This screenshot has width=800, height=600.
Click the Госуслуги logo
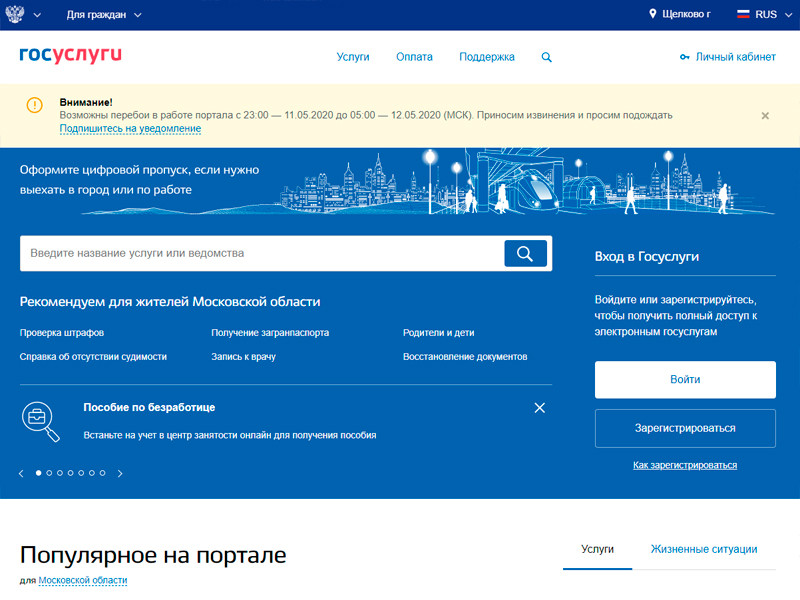tap(70, 56)
